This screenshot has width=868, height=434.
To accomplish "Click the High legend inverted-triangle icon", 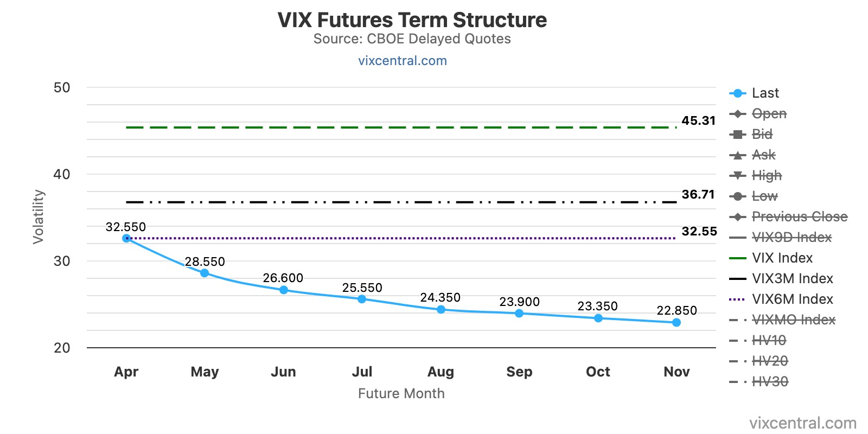I will pyautogui.click(x=738, y=176).
